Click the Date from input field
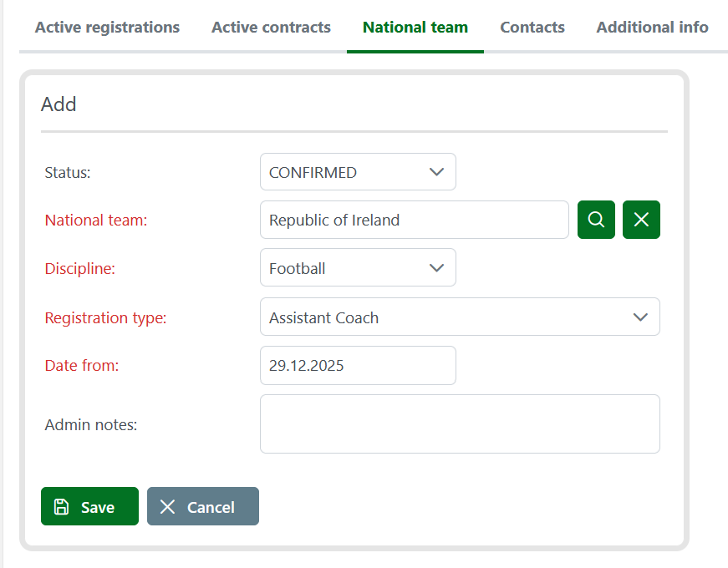 pos(358,365)
